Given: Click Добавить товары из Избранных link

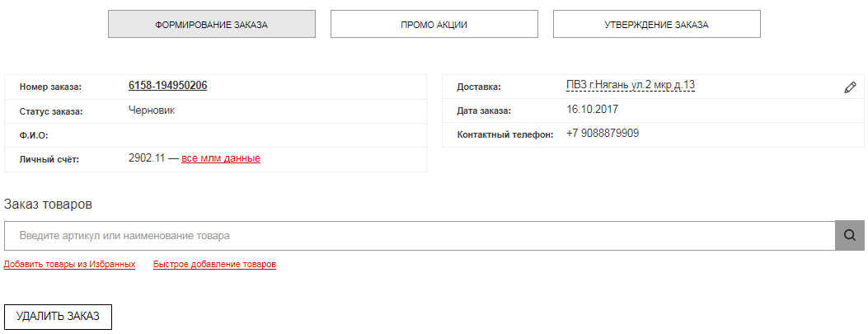Looking at the screenshot, I should [x=70, y=264].
